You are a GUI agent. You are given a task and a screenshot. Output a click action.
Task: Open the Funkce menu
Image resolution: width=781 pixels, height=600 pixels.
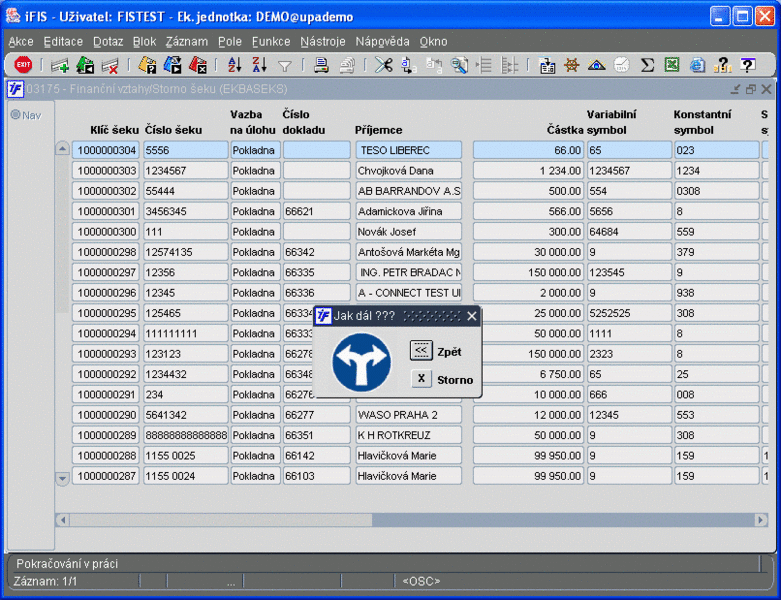(x=271, y=42)
